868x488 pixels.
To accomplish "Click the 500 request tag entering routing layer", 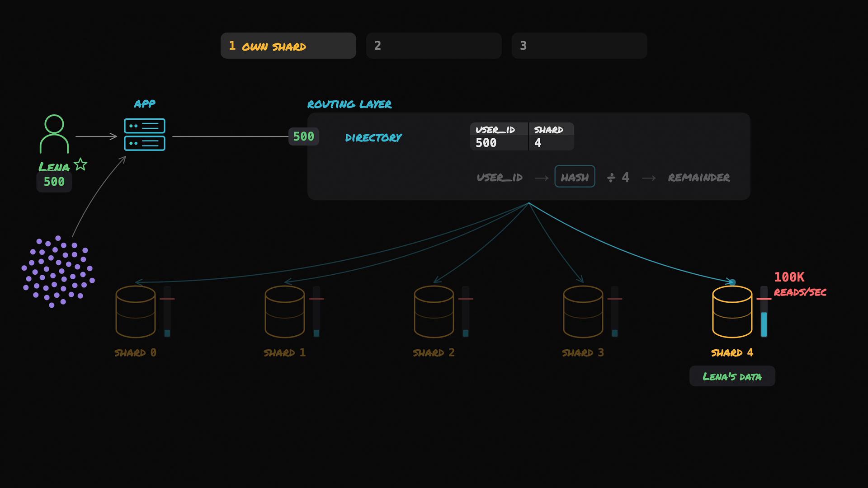I will coord(304,136).
